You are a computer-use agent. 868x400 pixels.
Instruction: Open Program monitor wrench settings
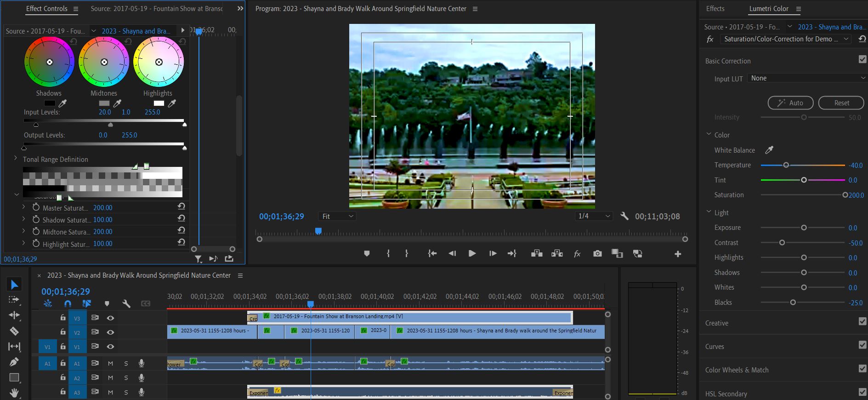point(624,216)
